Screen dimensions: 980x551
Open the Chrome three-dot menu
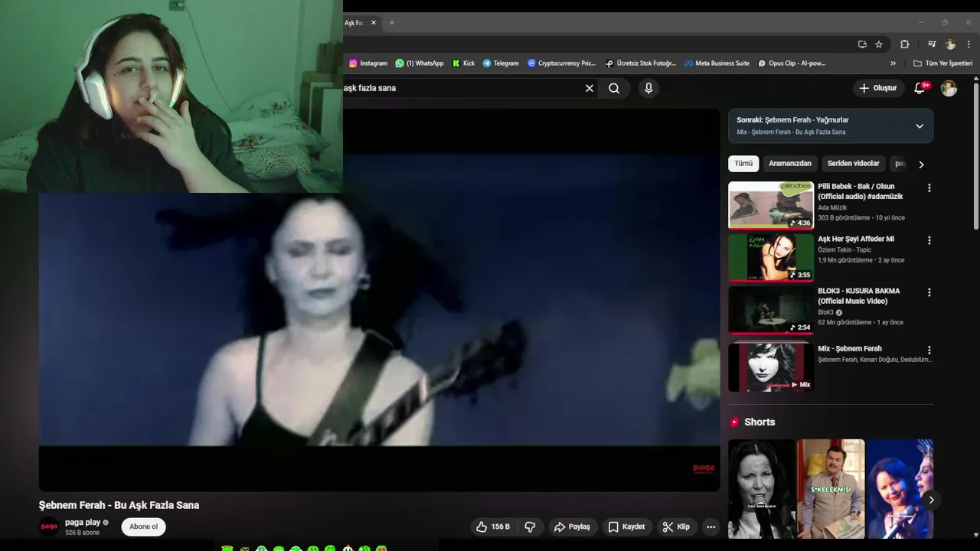(x=969, y=44)
